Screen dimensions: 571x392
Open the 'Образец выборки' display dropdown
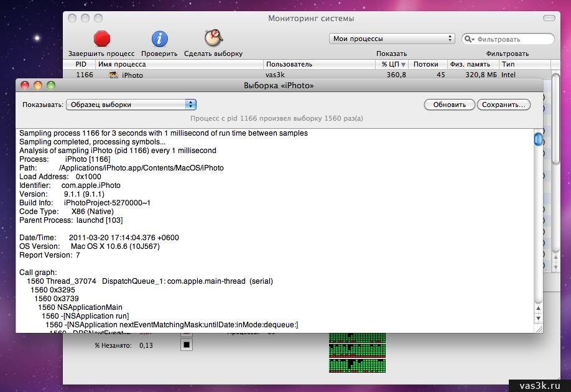[x=131, y=105]
